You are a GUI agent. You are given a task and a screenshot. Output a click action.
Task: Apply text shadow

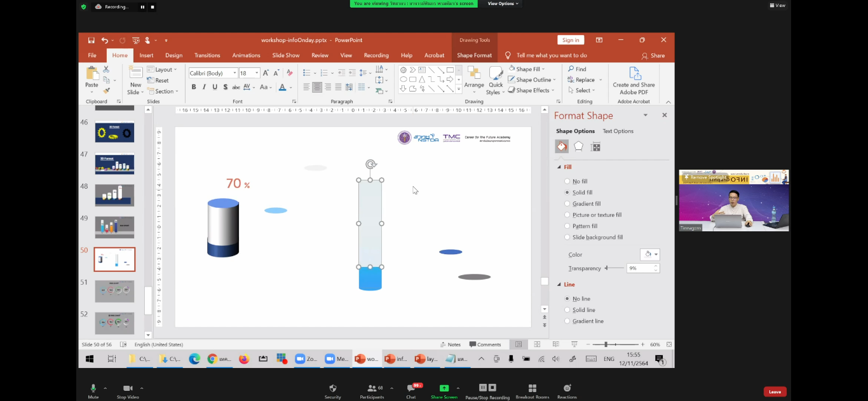[x=225, y=87]
